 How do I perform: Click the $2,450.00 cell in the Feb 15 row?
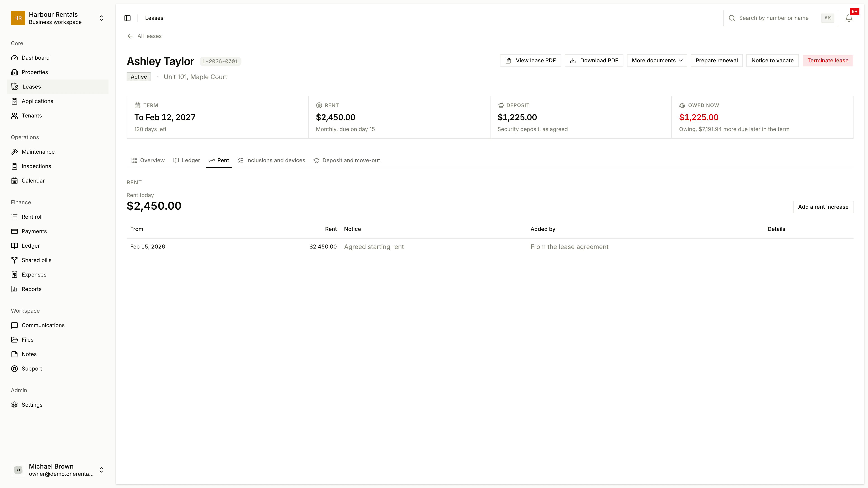click(x=323, y=247)
